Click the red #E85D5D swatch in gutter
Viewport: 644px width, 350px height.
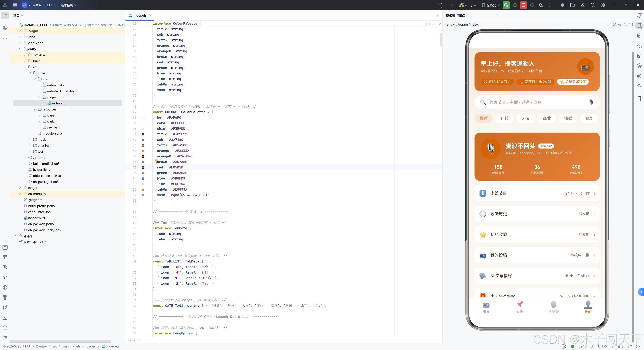point(143,167)
